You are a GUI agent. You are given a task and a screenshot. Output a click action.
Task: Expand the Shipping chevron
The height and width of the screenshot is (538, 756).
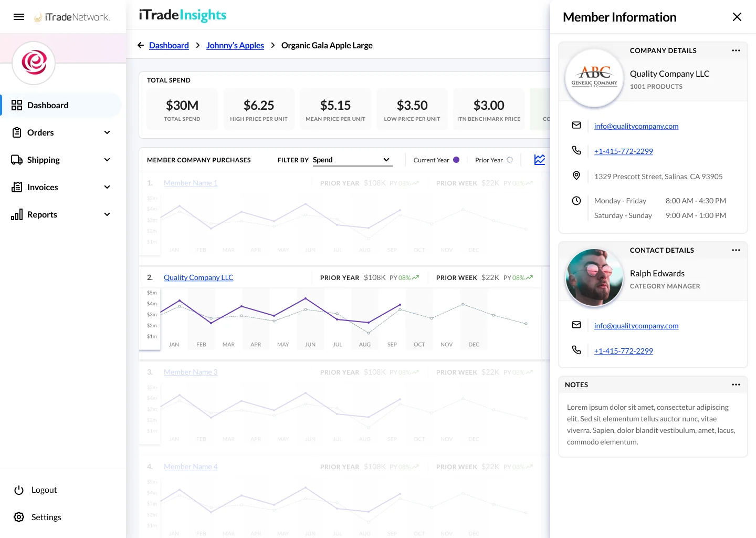tap(107, 160)
